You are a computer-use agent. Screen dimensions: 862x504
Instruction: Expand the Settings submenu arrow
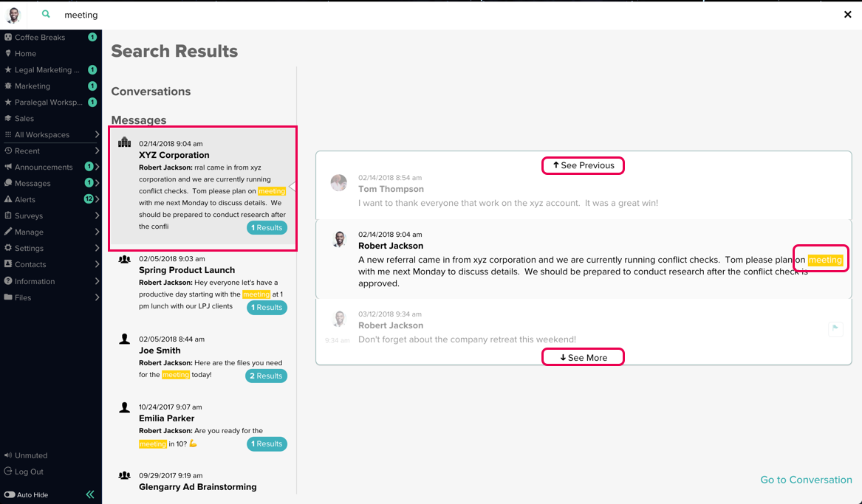coord(97,248)
